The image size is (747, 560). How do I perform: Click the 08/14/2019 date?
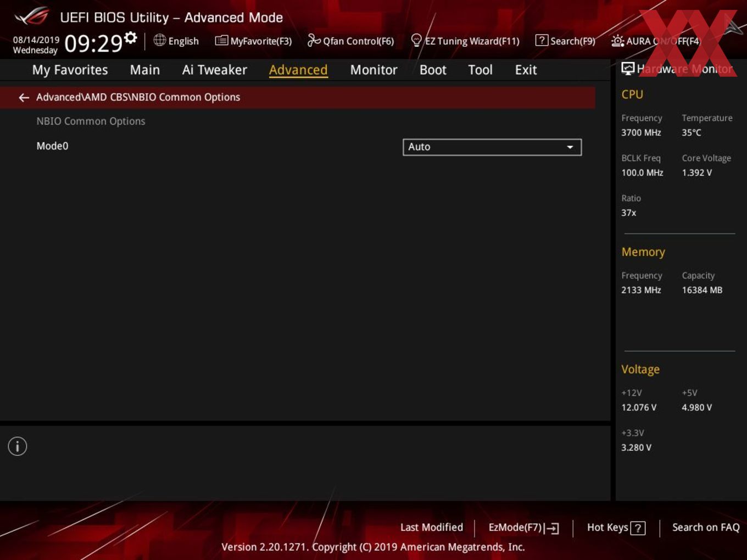click(x=36, y=40)
